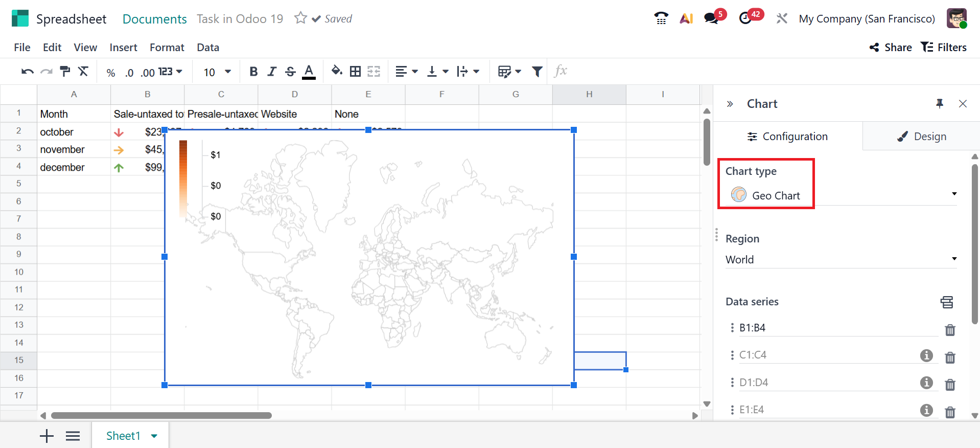Click the clear formatting icon
Image resolution: width=980 pixels, height=448 pixels.
coord(83,72)
